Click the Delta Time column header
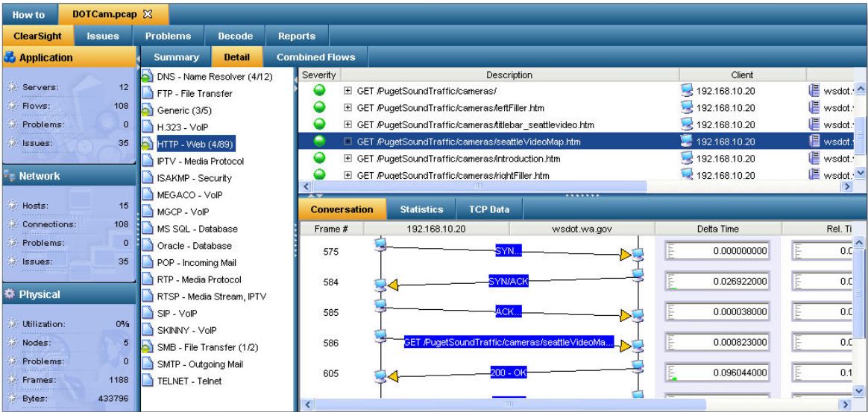The height and width of the screenshot is (412, 868). click(x=718, y=229)
